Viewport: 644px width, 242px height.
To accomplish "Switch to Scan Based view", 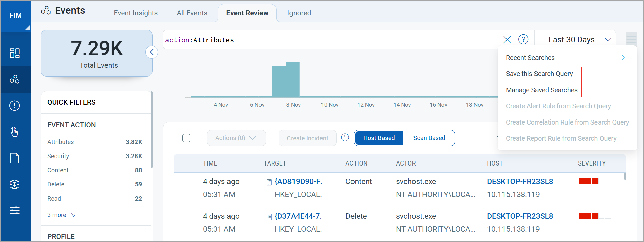I will coord(429,138).
